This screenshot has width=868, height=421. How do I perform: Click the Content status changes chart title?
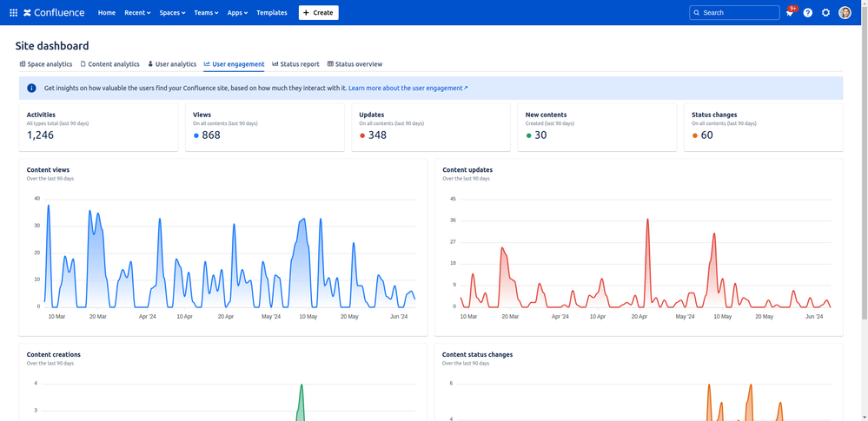pos(477,355)
